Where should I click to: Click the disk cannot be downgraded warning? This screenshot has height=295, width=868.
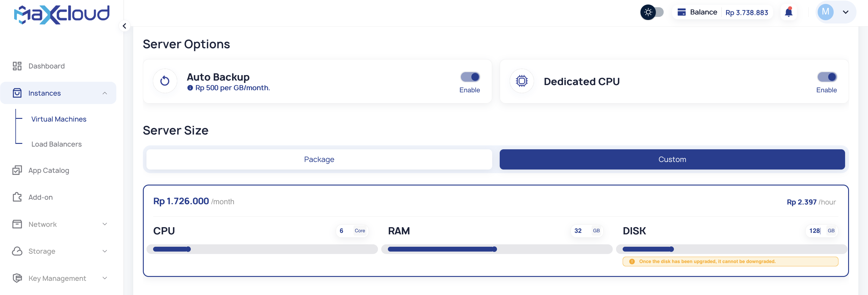click(730, 261)
